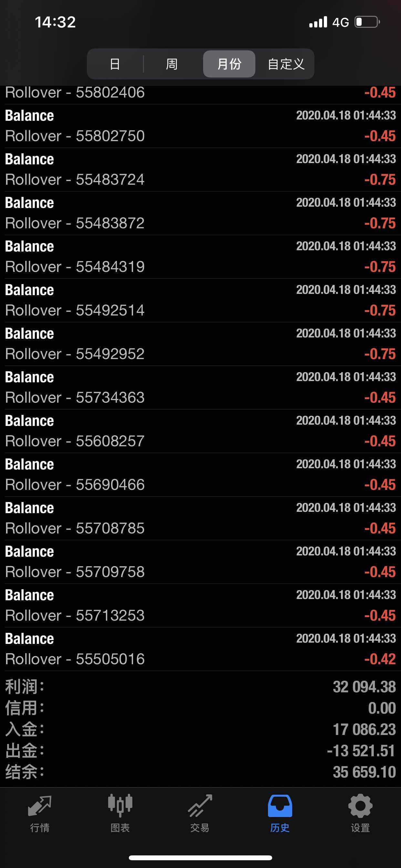Tap the battery status icon
This screenshot has width=401, height=868.
coord(367,22)
